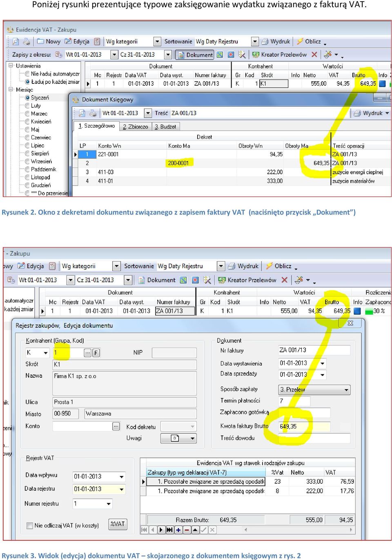
Task: Open the 'Data wystawienia' date dropdown
Action: click(x=323, y=363)
